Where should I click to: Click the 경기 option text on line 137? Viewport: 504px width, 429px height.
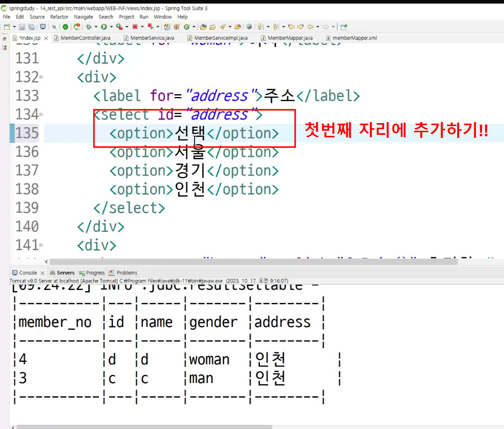click(x=190, y=171)
